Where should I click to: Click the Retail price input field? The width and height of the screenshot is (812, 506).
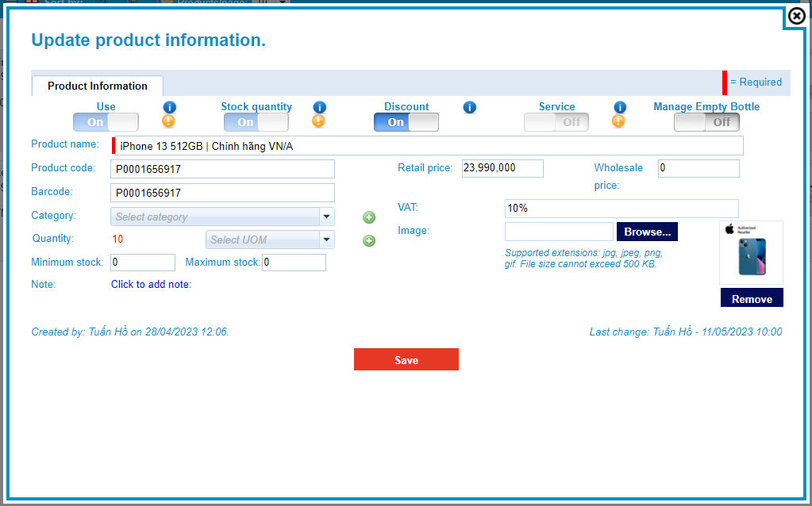(x=502, y=168)
